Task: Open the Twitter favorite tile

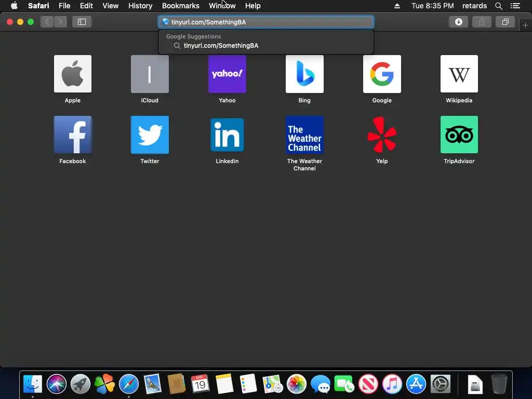Action: (x=150, y=135)
